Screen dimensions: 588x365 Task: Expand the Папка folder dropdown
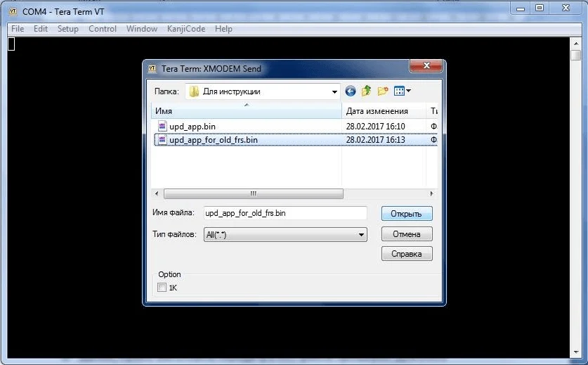[334, 91]
